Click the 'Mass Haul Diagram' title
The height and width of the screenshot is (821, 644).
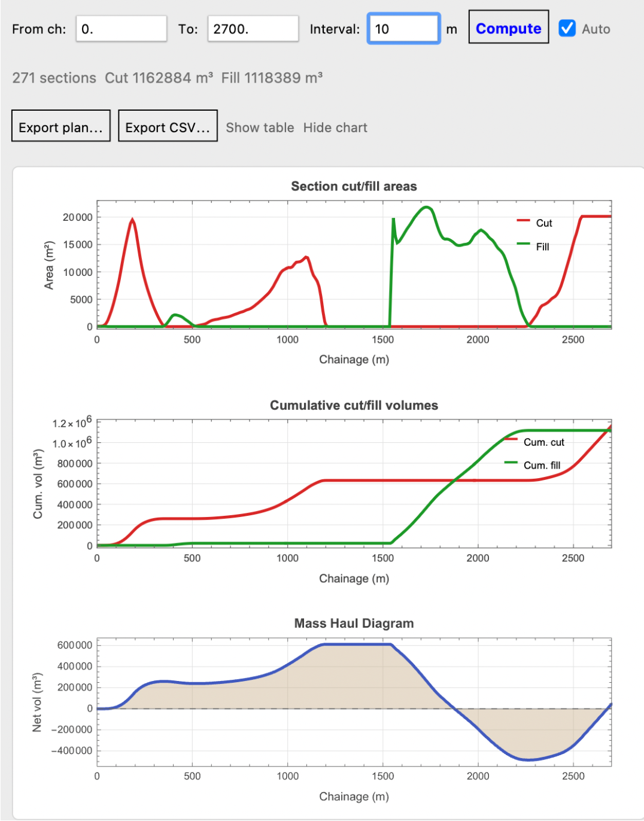[354, 623]
